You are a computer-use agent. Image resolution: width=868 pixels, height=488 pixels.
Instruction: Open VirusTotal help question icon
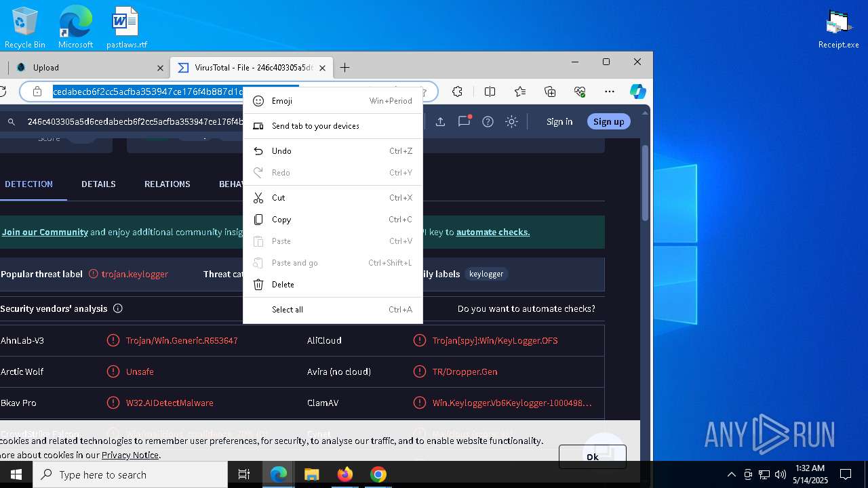pyautogui.click(x=488, y=122)
